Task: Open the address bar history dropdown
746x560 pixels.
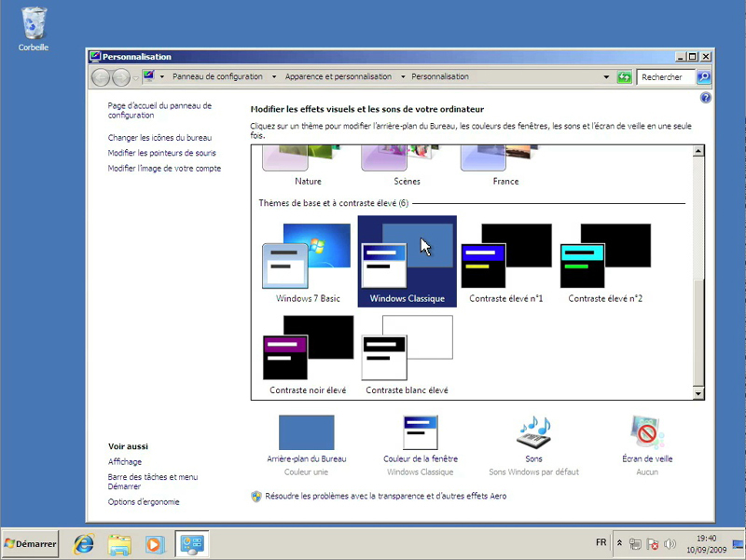Action: (606, 77)
